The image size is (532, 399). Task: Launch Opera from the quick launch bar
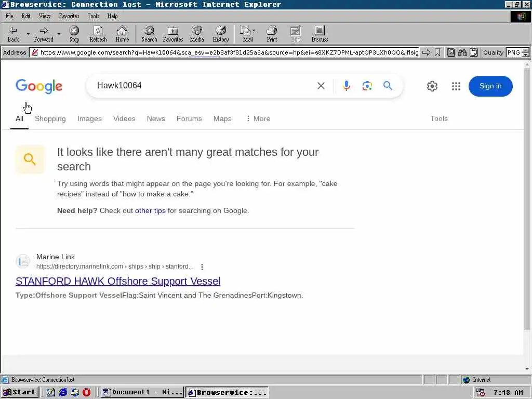[x=87, y=392]
